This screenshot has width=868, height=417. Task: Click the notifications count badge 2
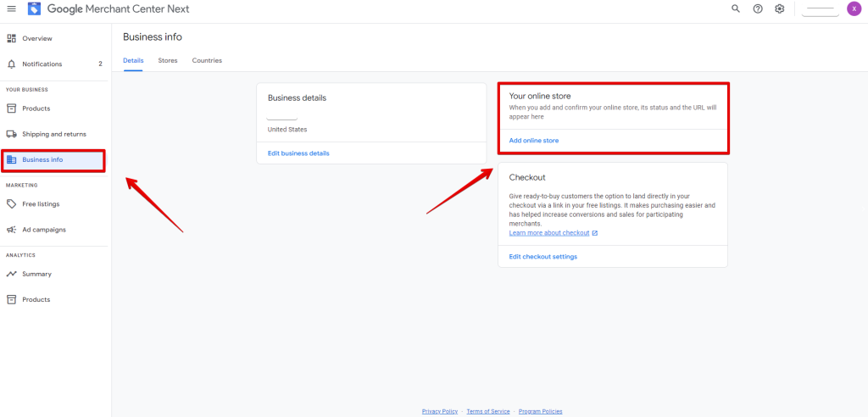coord(100,64)
